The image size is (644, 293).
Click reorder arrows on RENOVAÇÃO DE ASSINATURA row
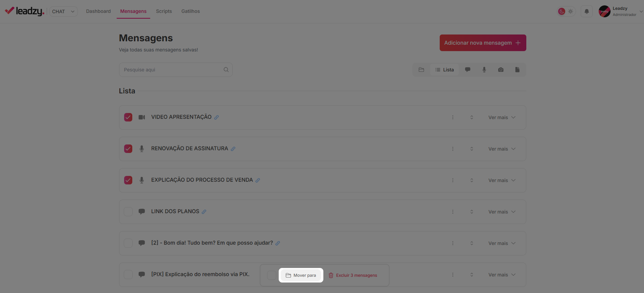pyautogui.click(x=472, y=149)
